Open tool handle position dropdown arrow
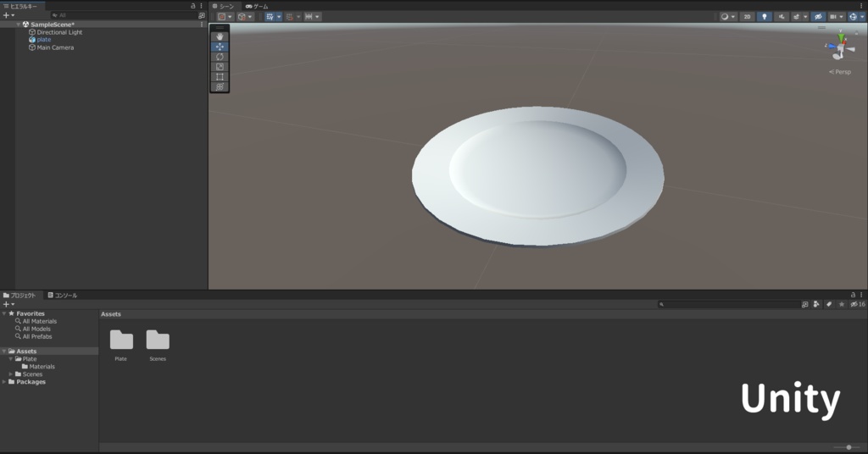Image resolution: width=868 pixels, height=454 pixels. tap(230, 17)
